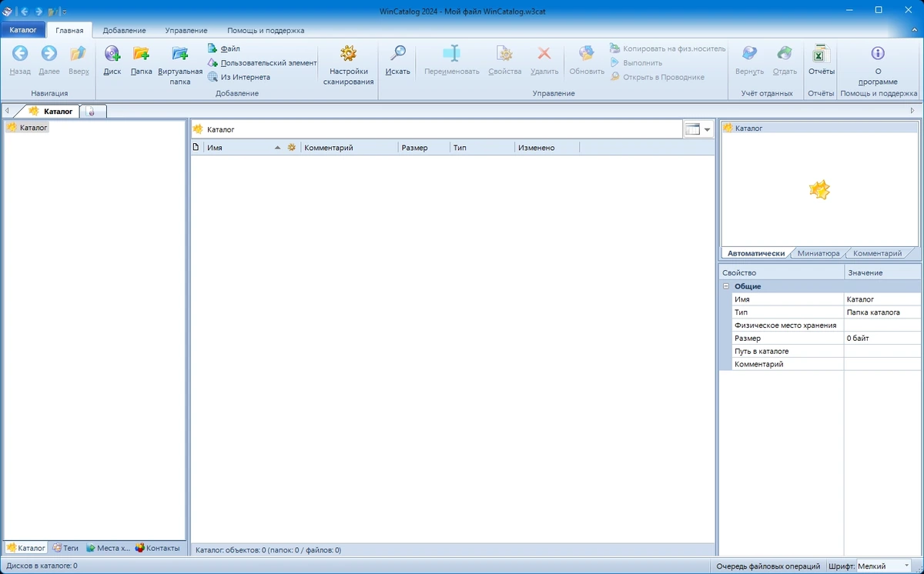Click the Назад (back) navigation icon

[x=20, y=53]
